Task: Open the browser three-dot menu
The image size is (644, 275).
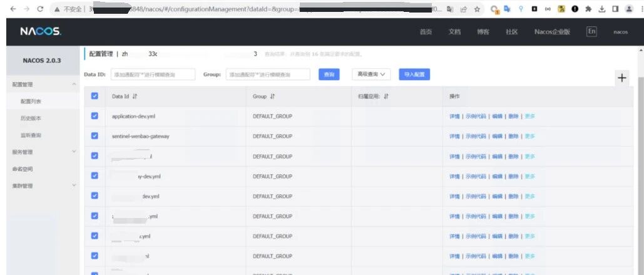Action: [641, 9]
